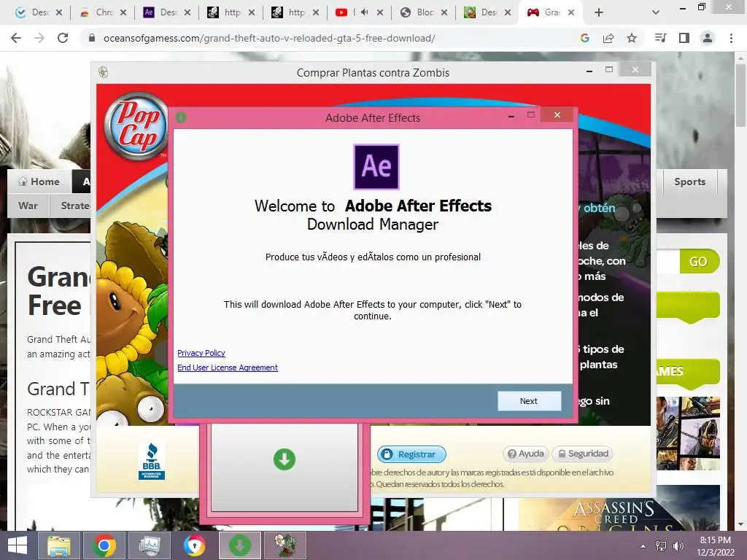
Task: Open the Privacy Policy link
Action: 201,353
